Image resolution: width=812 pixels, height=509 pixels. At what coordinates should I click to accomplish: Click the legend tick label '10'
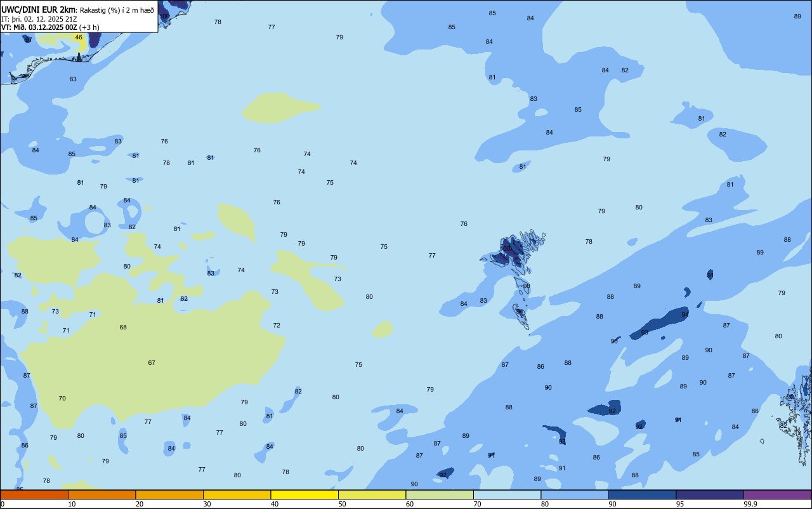pyautogui.click(x=72, y=504)
